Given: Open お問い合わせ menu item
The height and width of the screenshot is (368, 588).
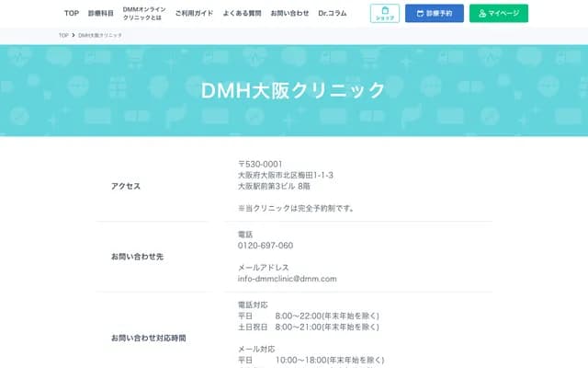Looking at the screenshot, I should (289, 13).
